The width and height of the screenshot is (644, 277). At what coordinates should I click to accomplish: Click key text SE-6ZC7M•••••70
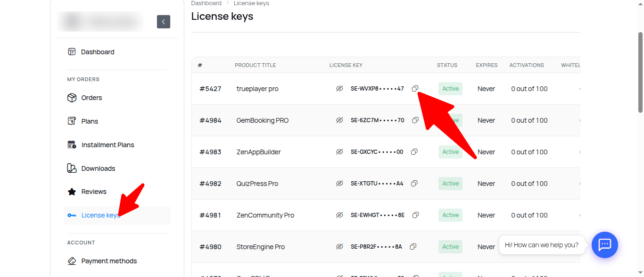tap(378, 120)
